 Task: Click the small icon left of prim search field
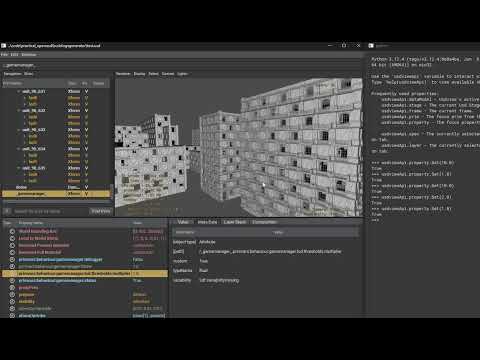pyautogui.click(x=7, y=211)
